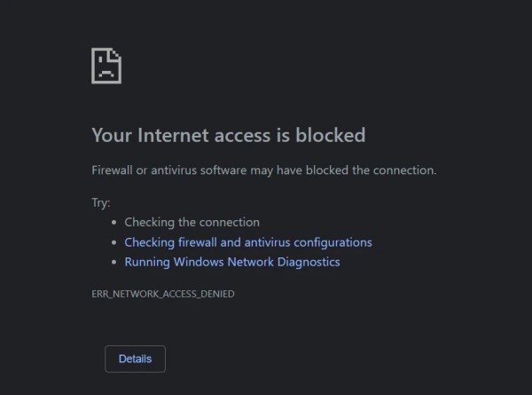Click the bullet before 'Checking the connection'
This screenshot has width=532, height=395.
coord(114,222)
